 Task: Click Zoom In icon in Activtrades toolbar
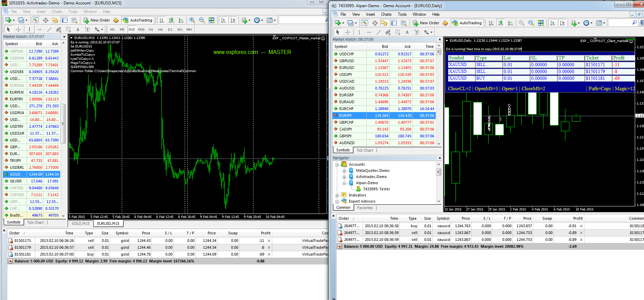(192, 20)
